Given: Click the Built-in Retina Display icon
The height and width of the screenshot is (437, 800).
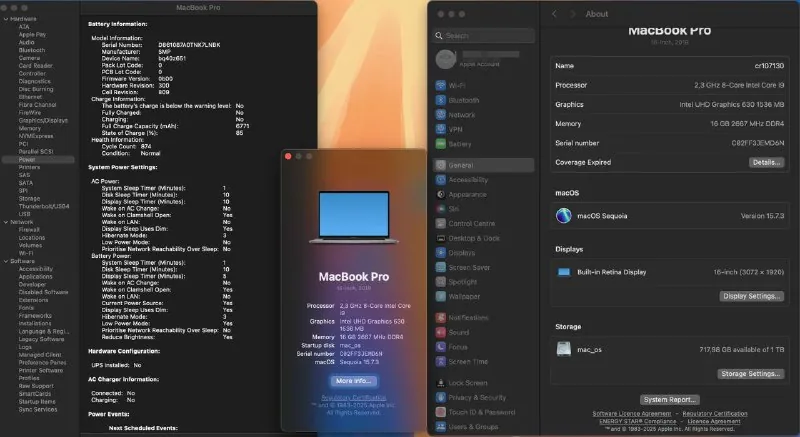Looking at the screenshot, I should point(564,272).
